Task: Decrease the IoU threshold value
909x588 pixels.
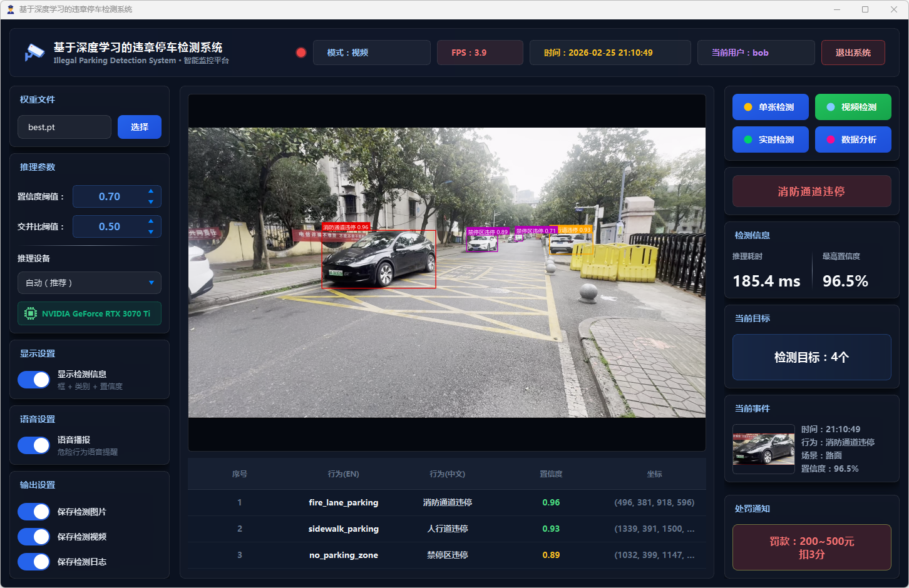Action: (x=151, y=232)
